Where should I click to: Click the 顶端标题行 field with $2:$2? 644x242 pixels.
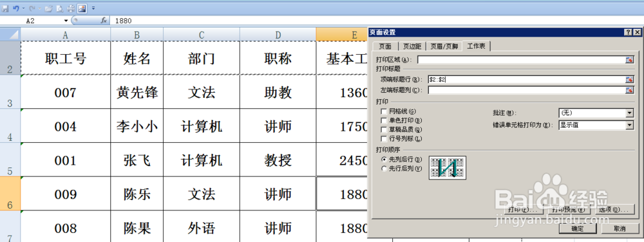527,80
